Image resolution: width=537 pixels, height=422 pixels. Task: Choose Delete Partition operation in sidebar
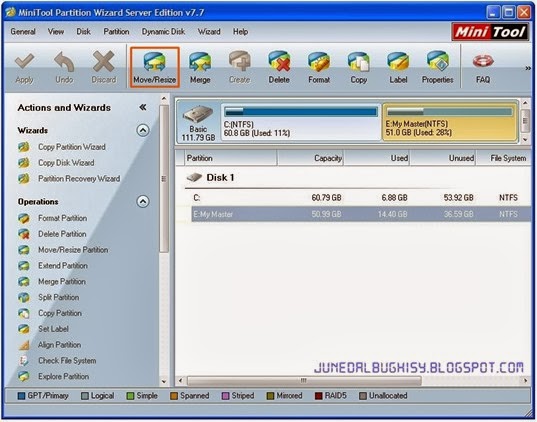[62, 234]
